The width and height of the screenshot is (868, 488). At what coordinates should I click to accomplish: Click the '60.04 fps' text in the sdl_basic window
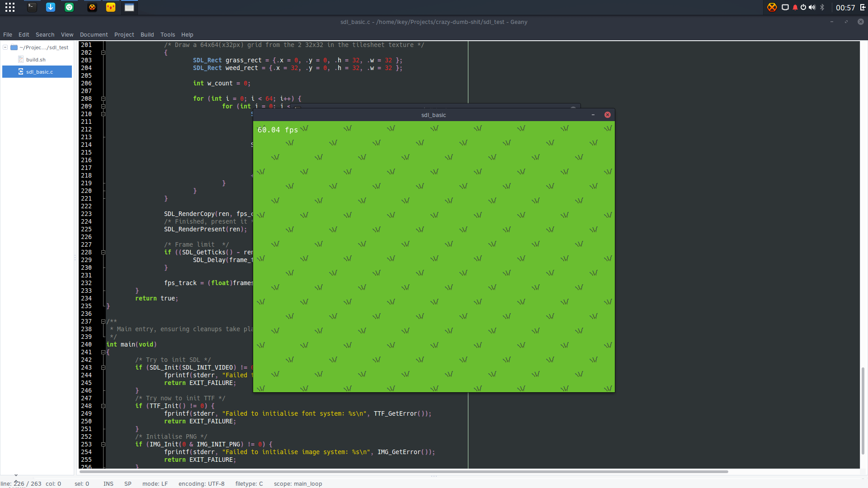(278, 130)
